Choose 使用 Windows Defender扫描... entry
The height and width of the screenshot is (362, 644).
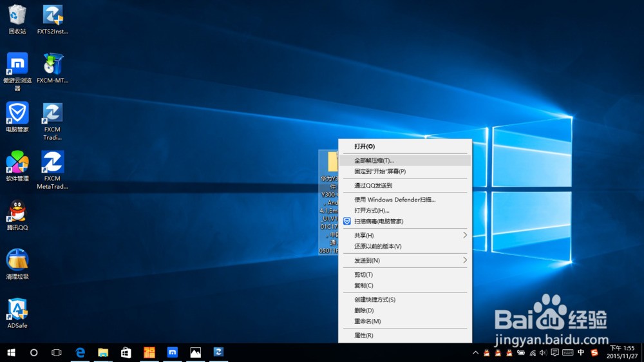pyautogui.click(x=405, y=200)
